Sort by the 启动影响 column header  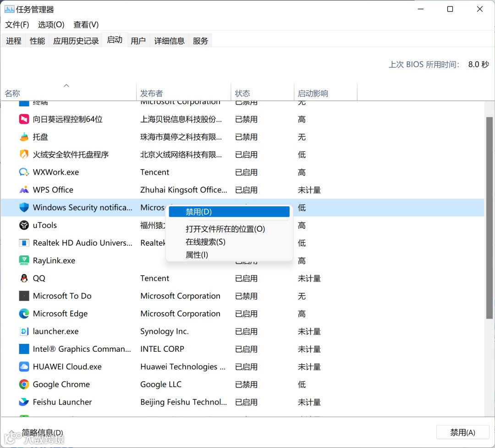[x=326, y=92]
